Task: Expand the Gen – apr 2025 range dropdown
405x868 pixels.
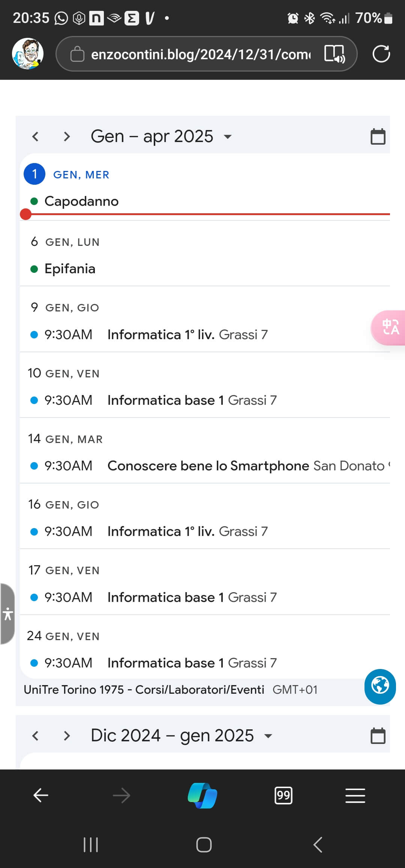Action: tap(227, 136)
